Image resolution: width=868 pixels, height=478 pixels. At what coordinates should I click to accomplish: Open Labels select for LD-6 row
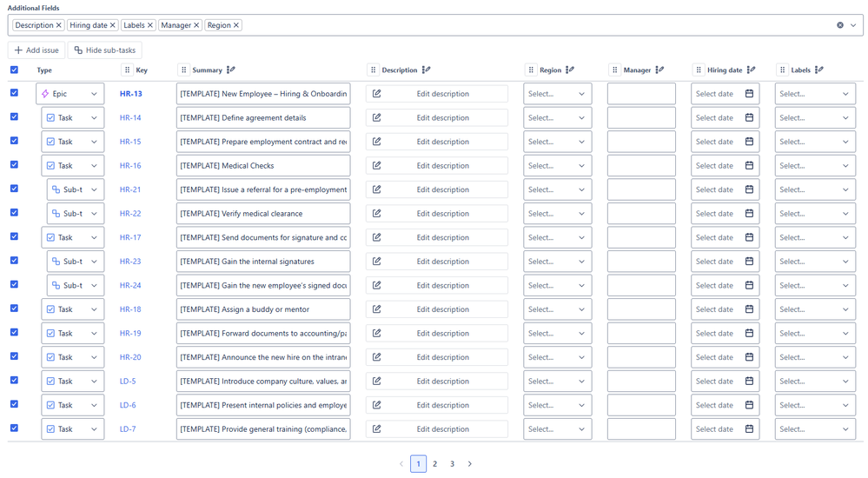(x=815, y=406)
